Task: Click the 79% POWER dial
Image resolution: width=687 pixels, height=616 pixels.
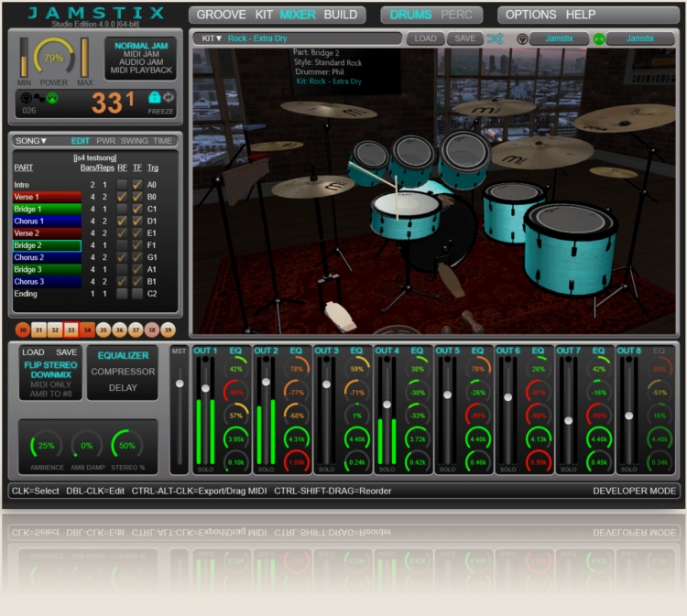Action: (54, 58)
